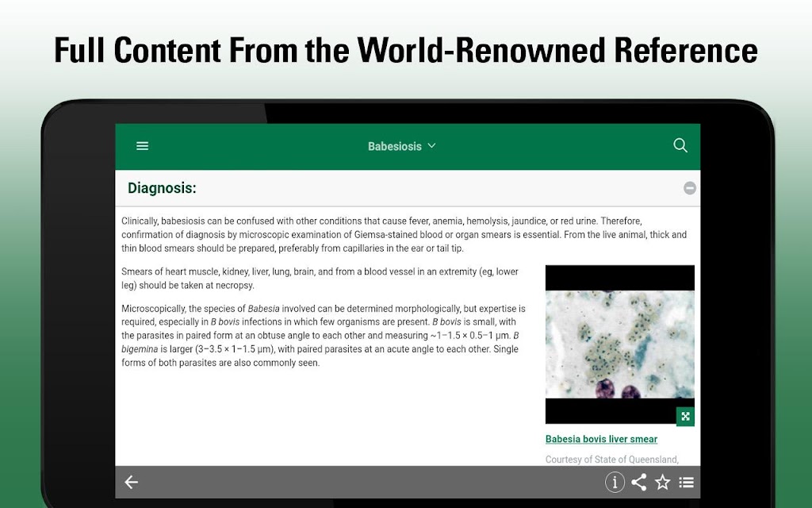Go back using the left arrow
The image size is (812, 508).
[132, 482]
